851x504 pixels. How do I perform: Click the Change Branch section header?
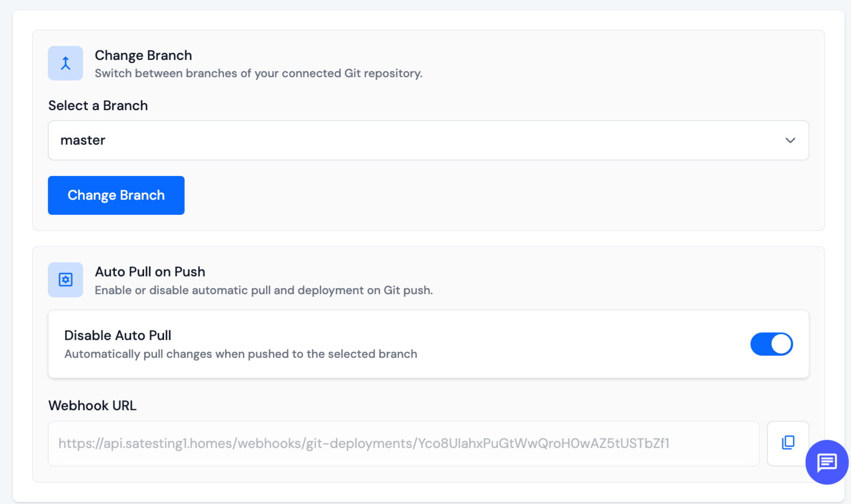pyautogui.click(x=143, y=55)
